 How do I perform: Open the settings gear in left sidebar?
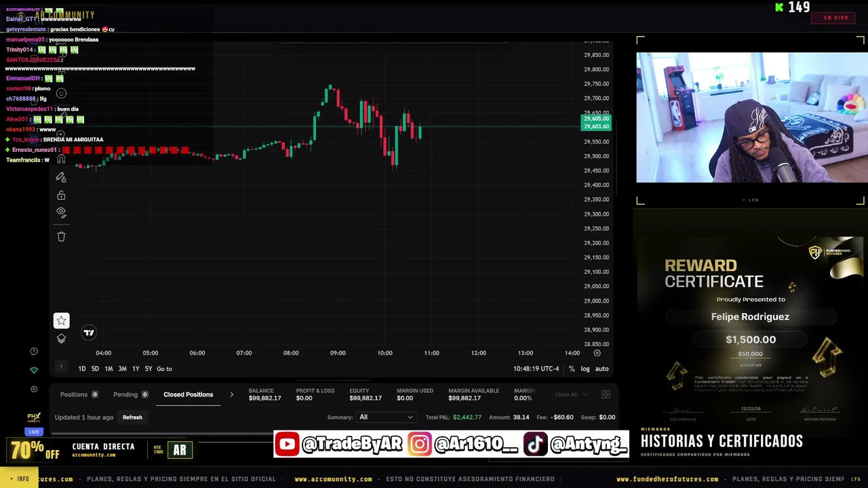[x=34, y=389]
